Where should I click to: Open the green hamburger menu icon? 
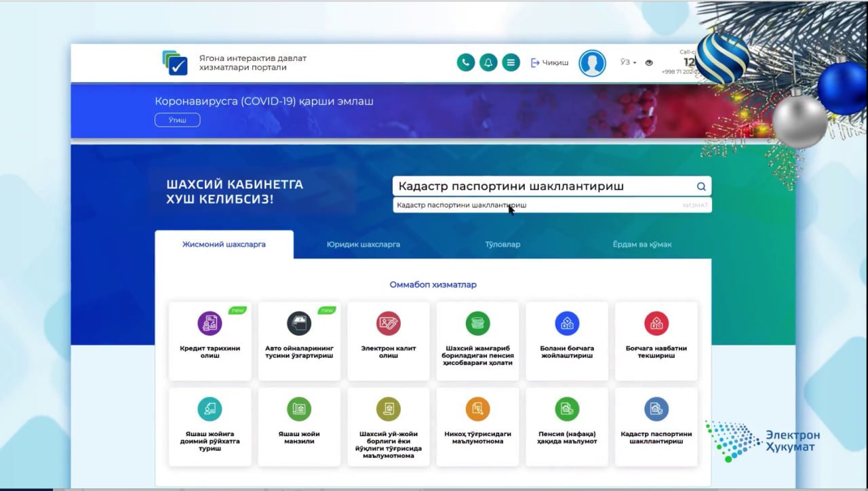coord(511,62)
